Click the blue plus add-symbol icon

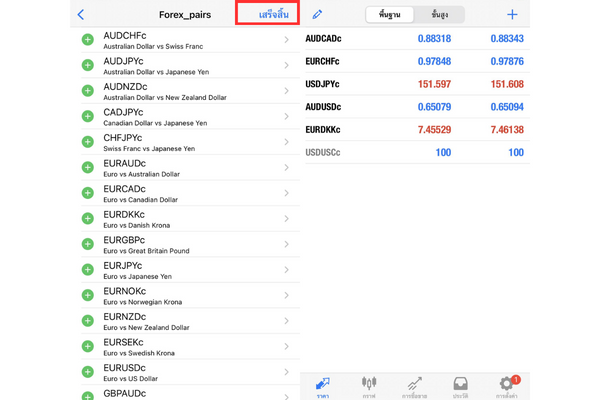tap(512, 15)
